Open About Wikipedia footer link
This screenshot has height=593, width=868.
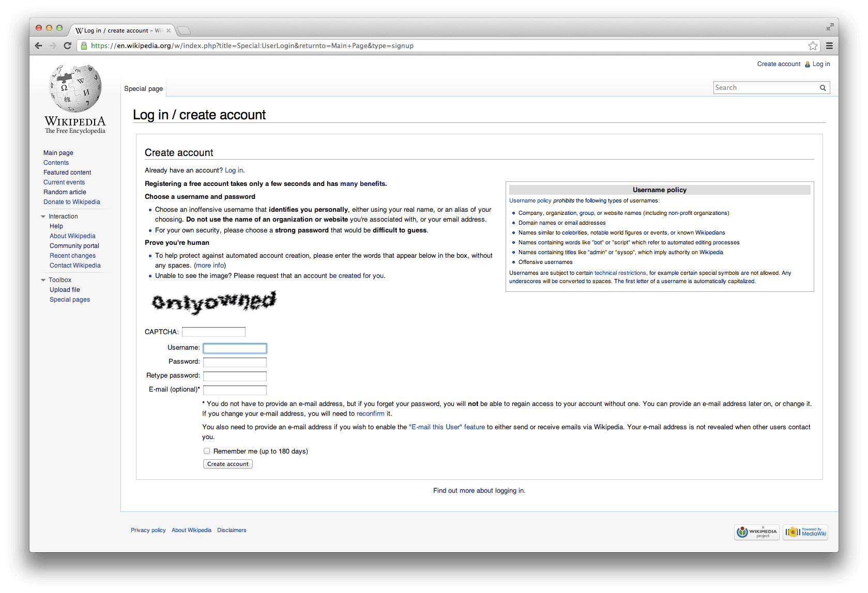pyautogui.click(x=191, y=530)
